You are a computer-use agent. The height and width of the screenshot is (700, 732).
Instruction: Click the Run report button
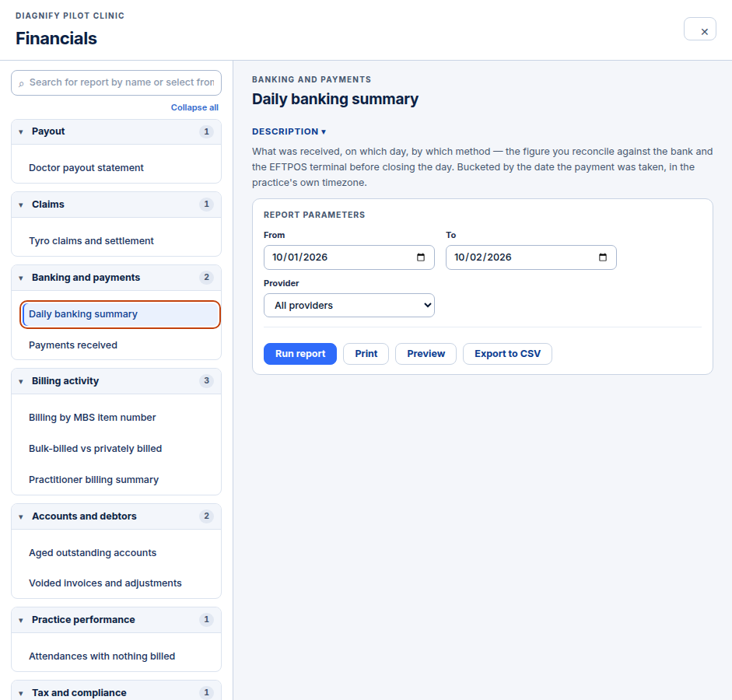coord(300,354)
